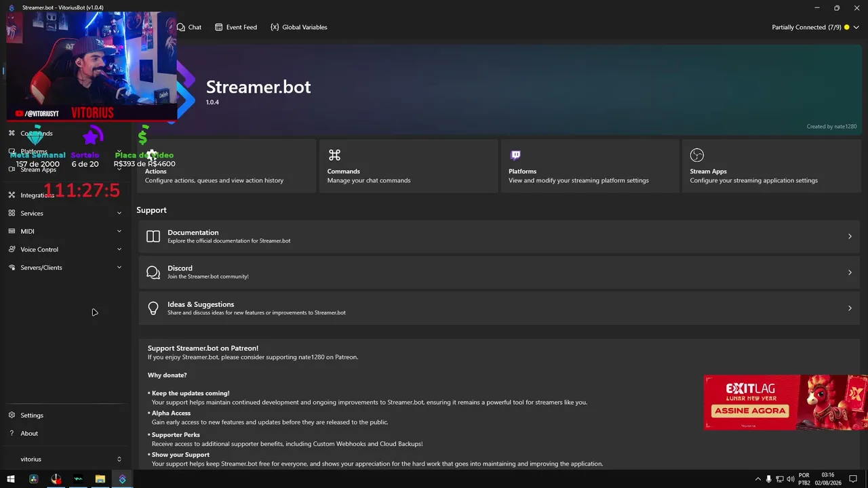Expand the Servers/Clients section chevron
The width and height of the screenshot is (868, 488).
click(x=119, y=268)
